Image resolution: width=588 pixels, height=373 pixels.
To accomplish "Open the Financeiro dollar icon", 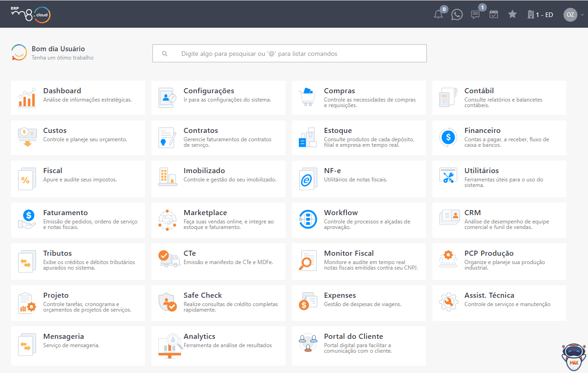I will click(x=447, y=137).
